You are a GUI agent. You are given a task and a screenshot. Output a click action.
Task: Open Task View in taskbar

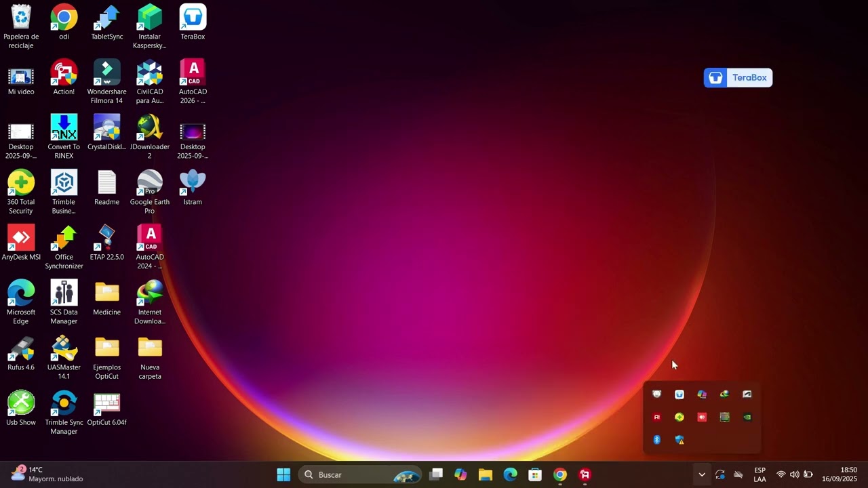(436, 474)
